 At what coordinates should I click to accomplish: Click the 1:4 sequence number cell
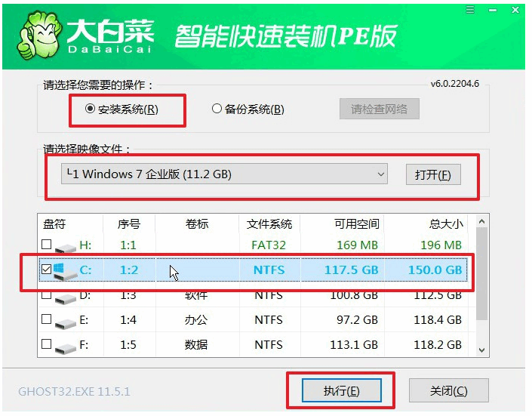pos(128,320)
